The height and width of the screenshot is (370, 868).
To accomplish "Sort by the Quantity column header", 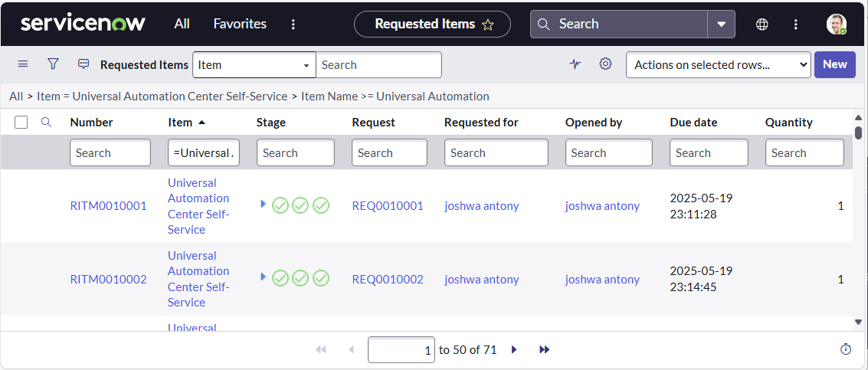I will click(x=789, y=123).
